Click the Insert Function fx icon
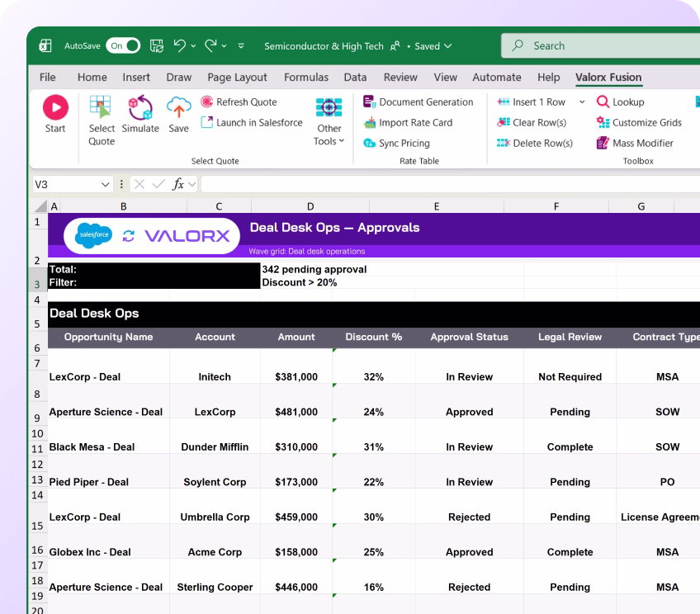 (177, 184)
